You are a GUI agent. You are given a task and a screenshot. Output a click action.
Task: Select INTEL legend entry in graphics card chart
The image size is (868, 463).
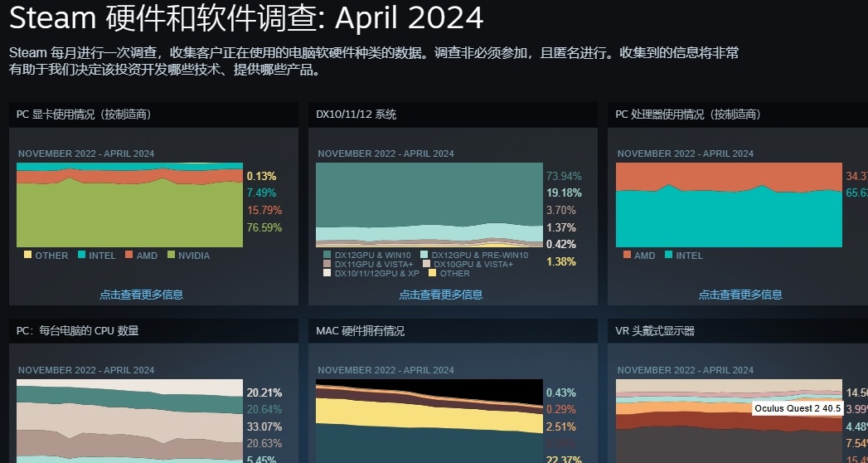(x=97, y=256)
